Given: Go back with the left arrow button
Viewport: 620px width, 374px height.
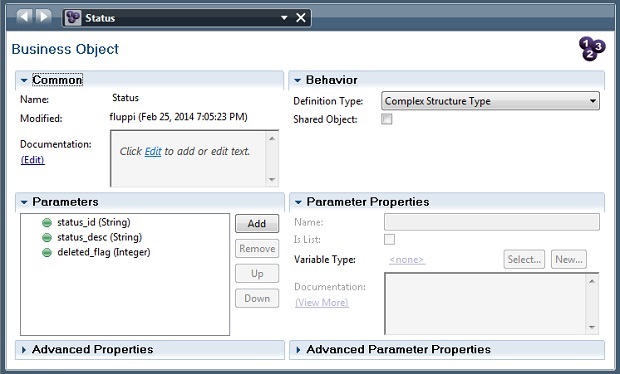Looking at the screenshot, I should click(x=24, y=17).
